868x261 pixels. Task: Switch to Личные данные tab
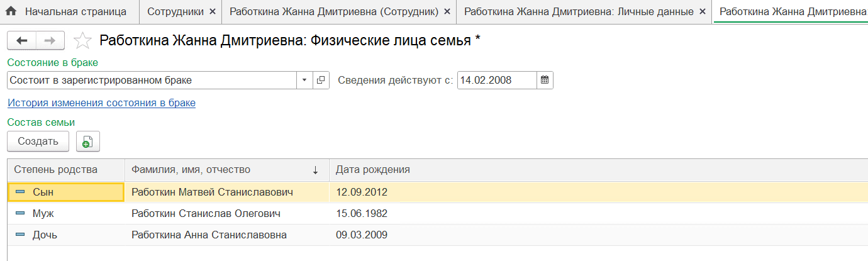tap(579, 11)
